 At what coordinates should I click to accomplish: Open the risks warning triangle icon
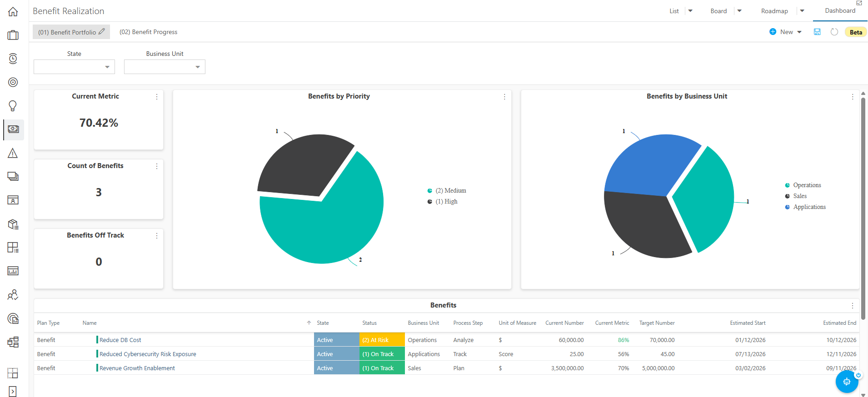tap(13, 153)
